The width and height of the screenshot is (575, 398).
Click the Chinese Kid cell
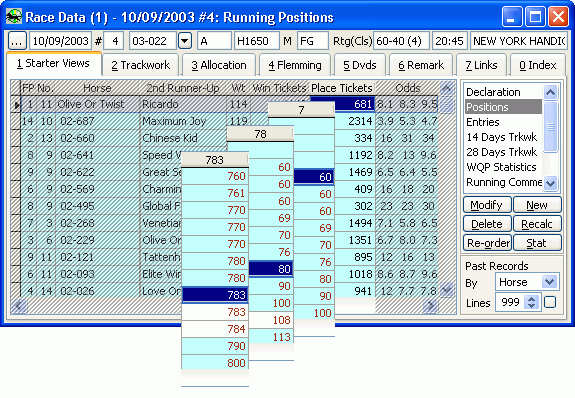[183, 138]
